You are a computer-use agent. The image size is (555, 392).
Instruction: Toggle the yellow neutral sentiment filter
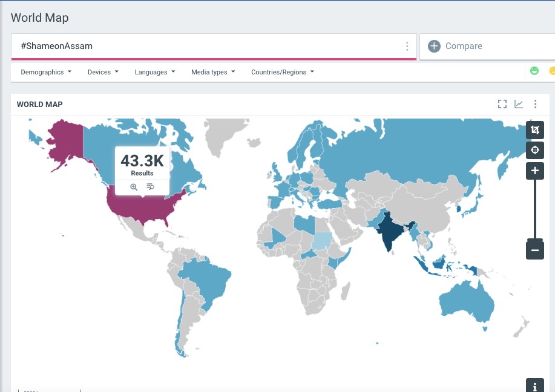coord(552,71)
